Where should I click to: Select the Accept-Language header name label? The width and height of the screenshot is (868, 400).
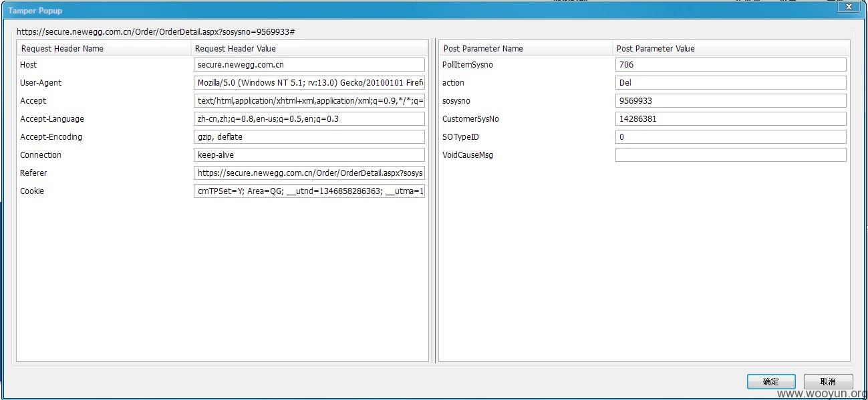click(x=52, y=119)
